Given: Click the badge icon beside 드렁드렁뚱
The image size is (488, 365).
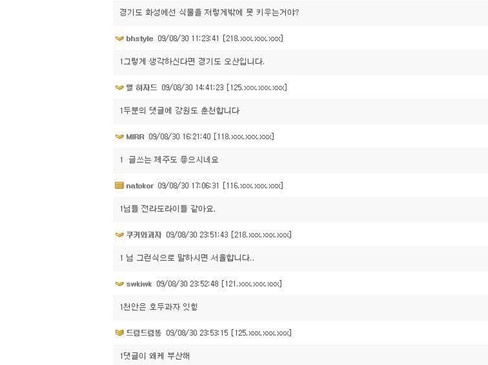Looking at the screenshot, I should [x=119, y=333].
